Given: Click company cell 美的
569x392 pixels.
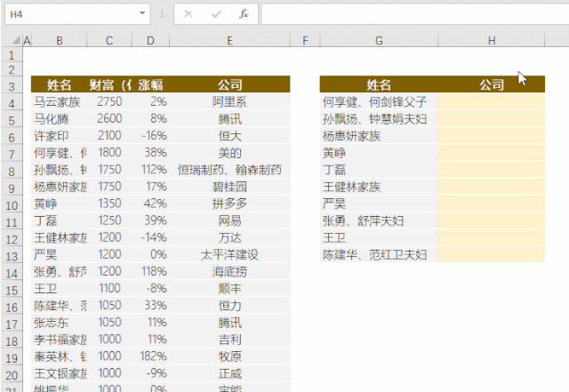Looking at the screenshot, I should click(x=229, y=153).
